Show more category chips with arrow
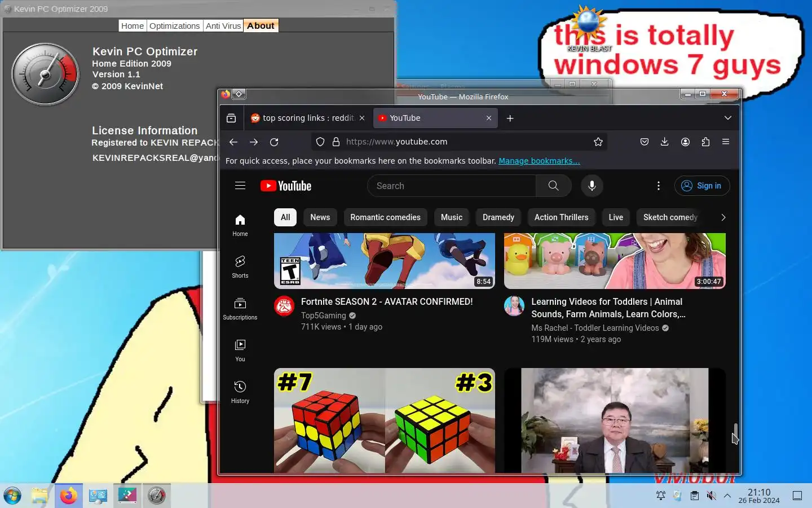Viewport: 812px width, 508px height. coord(723,217)
